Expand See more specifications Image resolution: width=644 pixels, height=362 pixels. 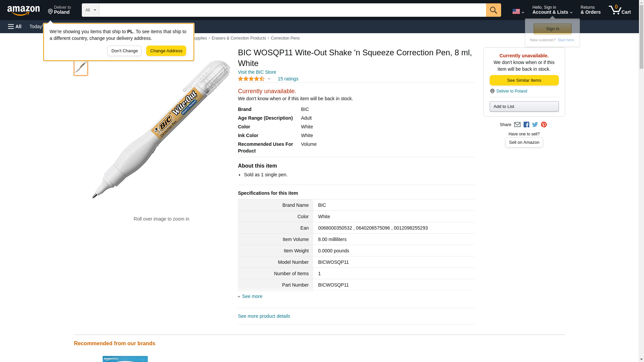252,296
